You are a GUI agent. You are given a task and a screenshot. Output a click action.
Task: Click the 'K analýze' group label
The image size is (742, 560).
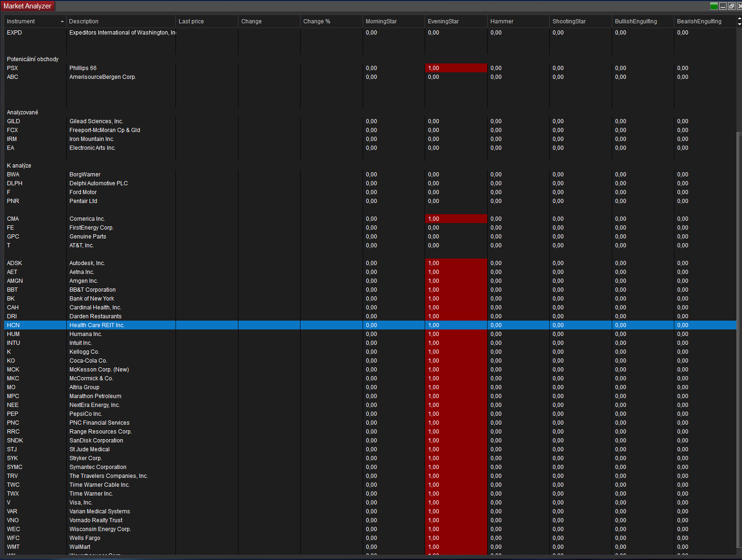[x=19, y=166]
